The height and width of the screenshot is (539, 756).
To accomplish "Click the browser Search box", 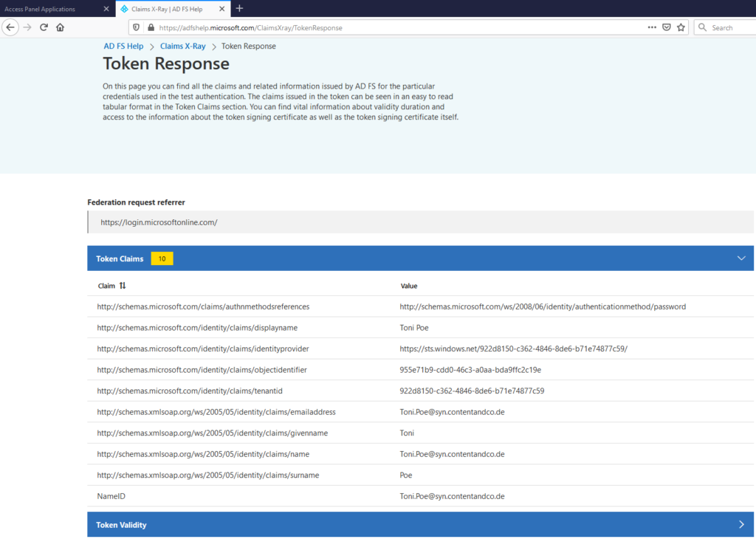I will click(x=727, y=27).
